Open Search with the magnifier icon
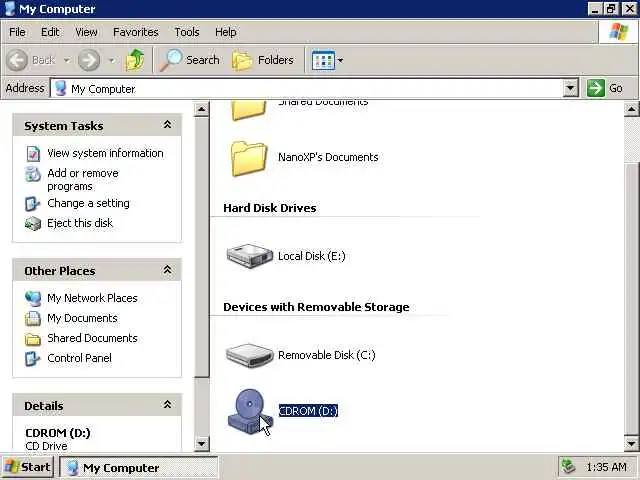The height and width of the screenshot is (480, 640). pyautogui.click(x=171, y=60)
